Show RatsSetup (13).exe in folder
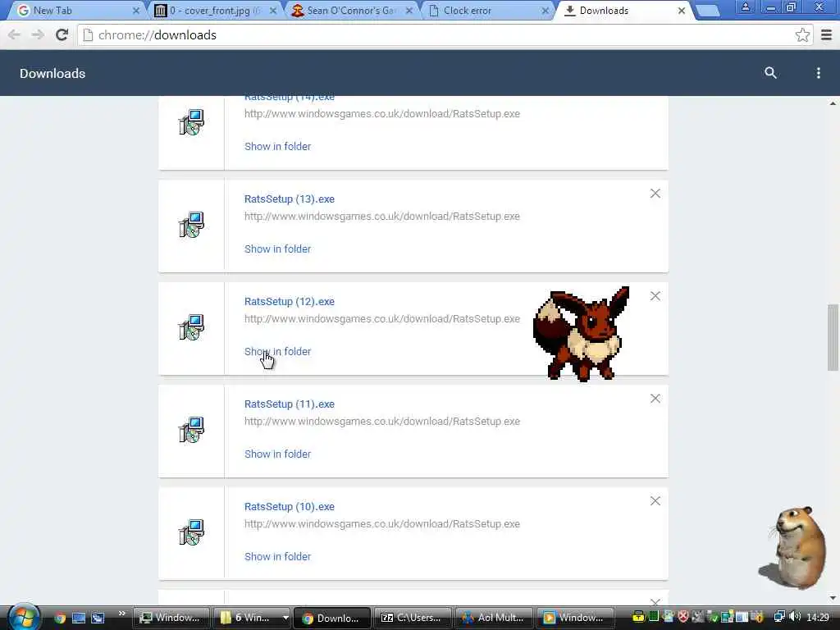840x630 pixels. (x=277, y=249)
